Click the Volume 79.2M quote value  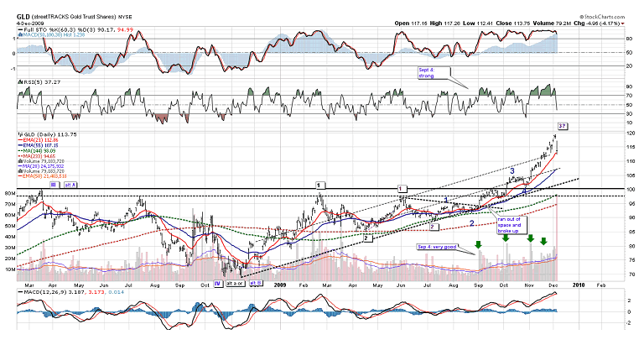[552, 23]
